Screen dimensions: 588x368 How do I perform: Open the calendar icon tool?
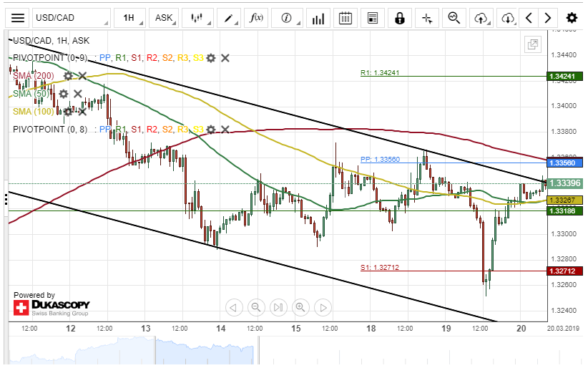(345, 18)
